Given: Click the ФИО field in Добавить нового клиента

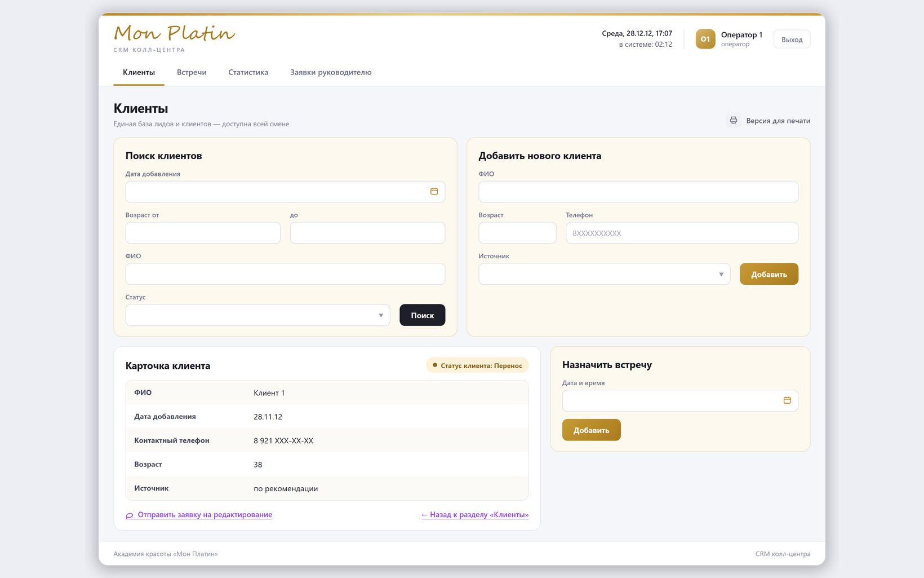Looking at the screenshot, I should click(x=638, y=192).
